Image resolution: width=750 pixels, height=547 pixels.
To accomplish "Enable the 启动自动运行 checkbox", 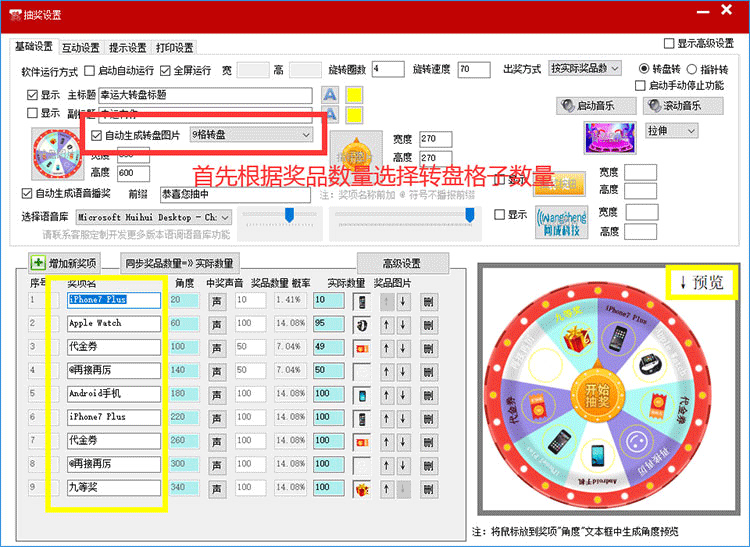I will (x=89, y=71).
